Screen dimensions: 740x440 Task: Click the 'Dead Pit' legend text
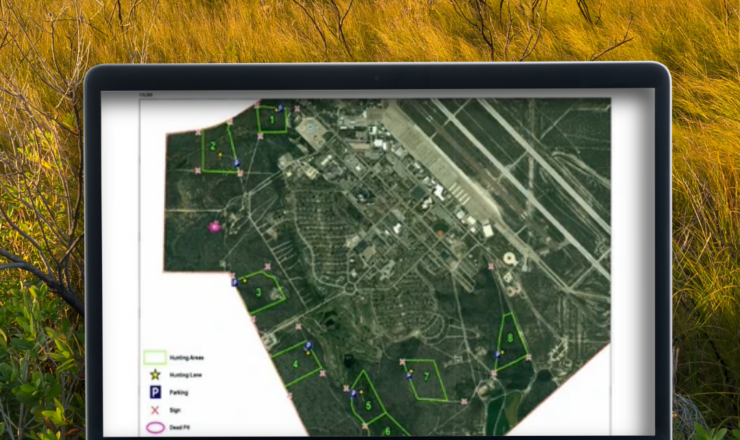coord(179,428)
